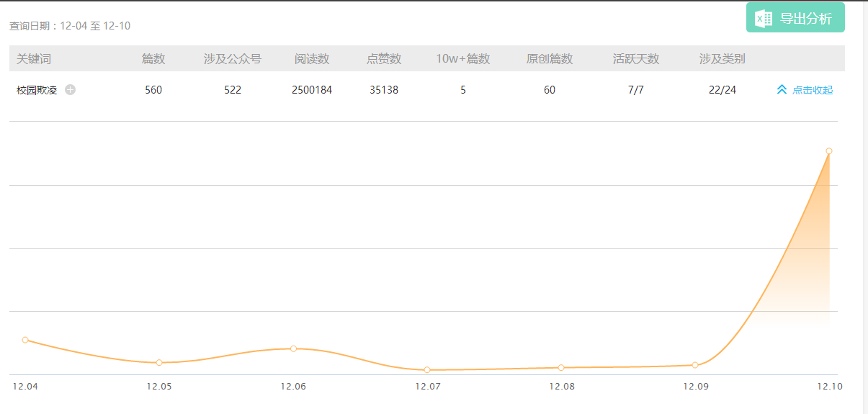Click the 12.07 data point on chart
This screenshot has height=414, width=868.
coord(427,369)
